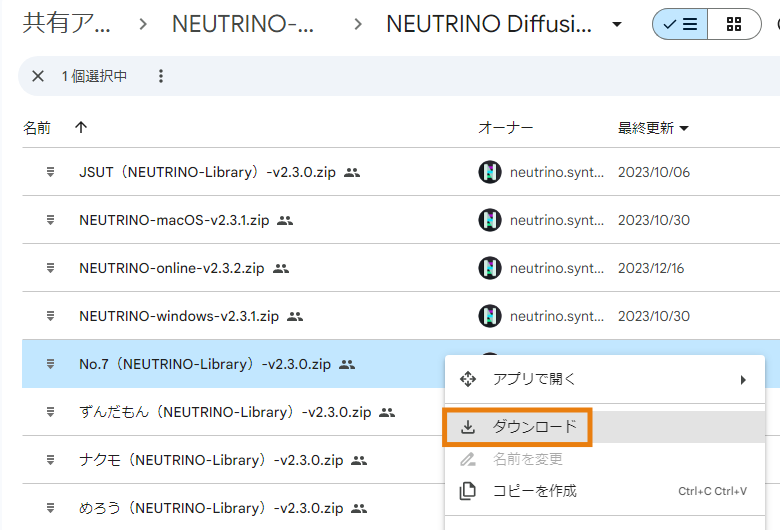Click shared people icon beside JSUT file
780x530 pixels.
[x=352, y=173]
